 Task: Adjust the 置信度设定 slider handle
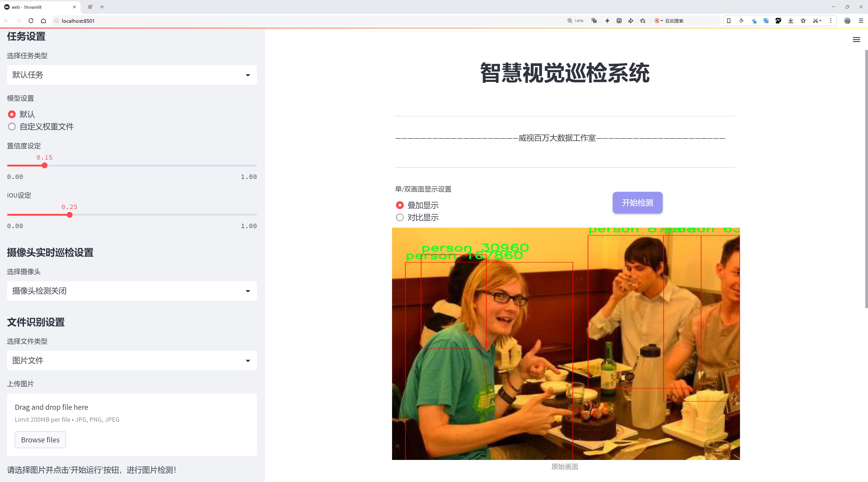(x=45, y=166)
